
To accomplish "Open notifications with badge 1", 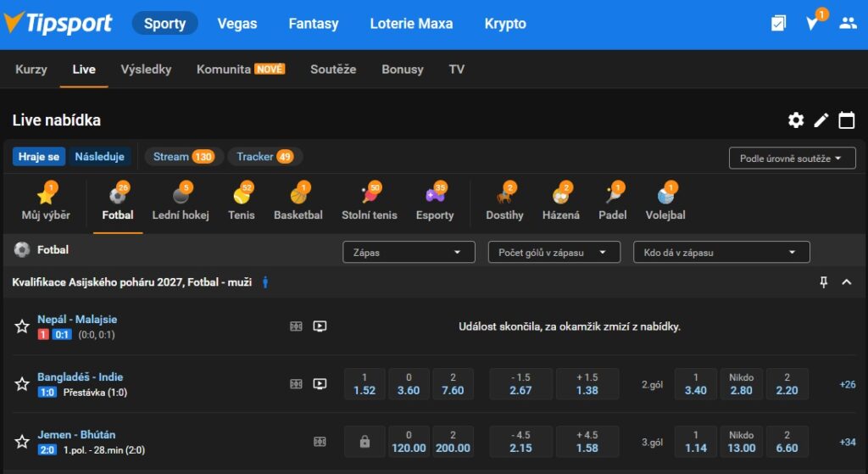I will (x=812, y=24).
